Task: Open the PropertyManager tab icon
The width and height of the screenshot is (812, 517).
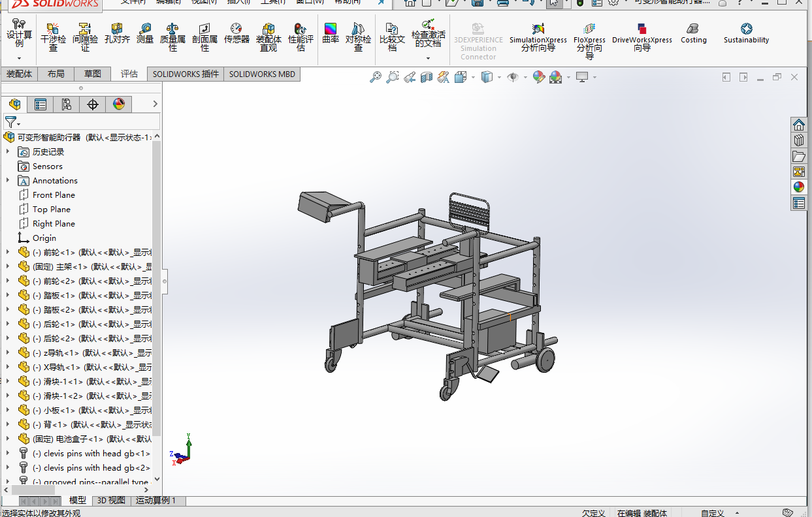Action: point(41,104)
